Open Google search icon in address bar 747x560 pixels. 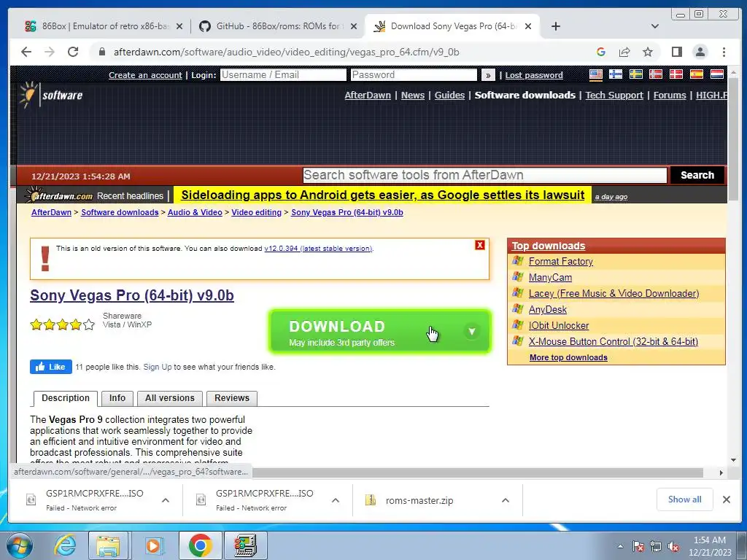click(x=601, y=52)
